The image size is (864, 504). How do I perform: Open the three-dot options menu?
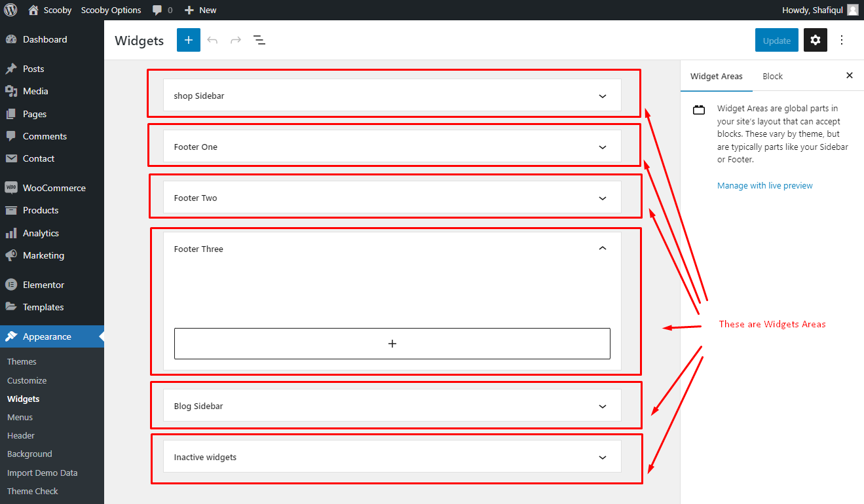coord(842,40)
